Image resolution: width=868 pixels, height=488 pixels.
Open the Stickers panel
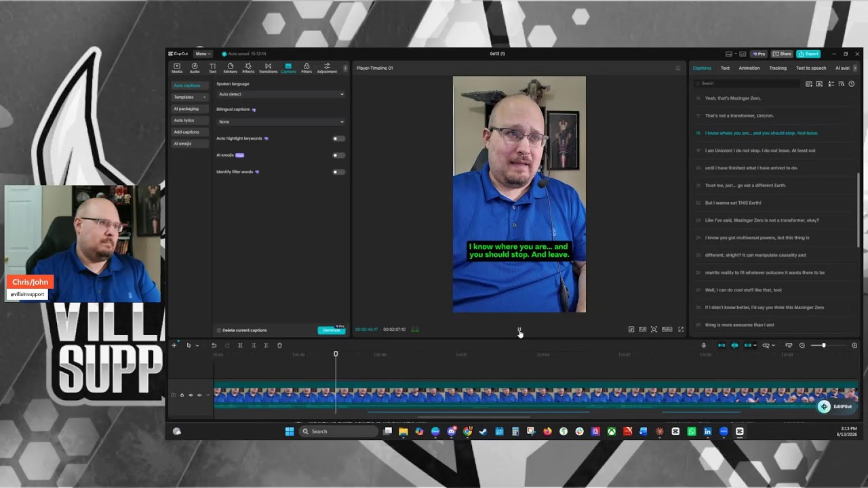coord(231,68)
